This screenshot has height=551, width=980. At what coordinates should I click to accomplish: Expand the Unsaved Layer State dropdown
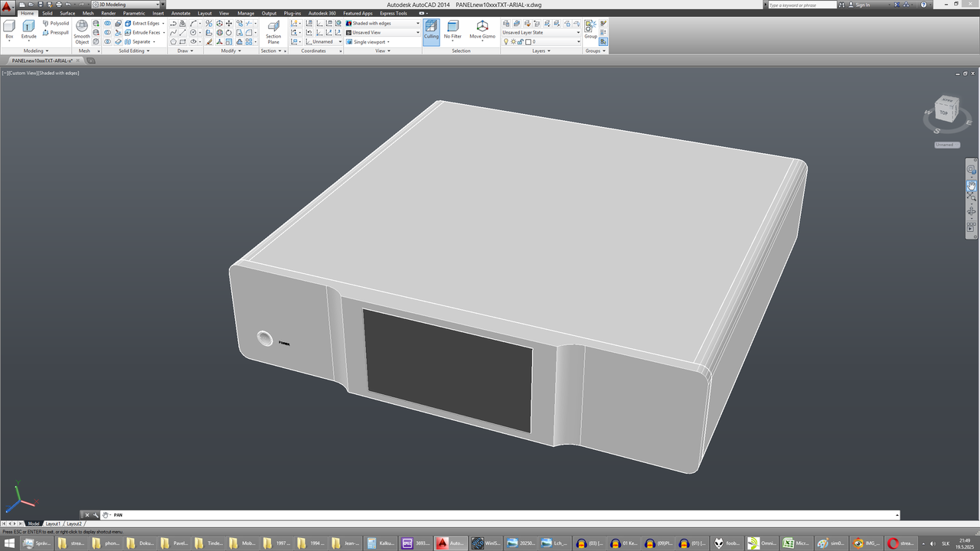pyautogui.click(x=541, y=32)
